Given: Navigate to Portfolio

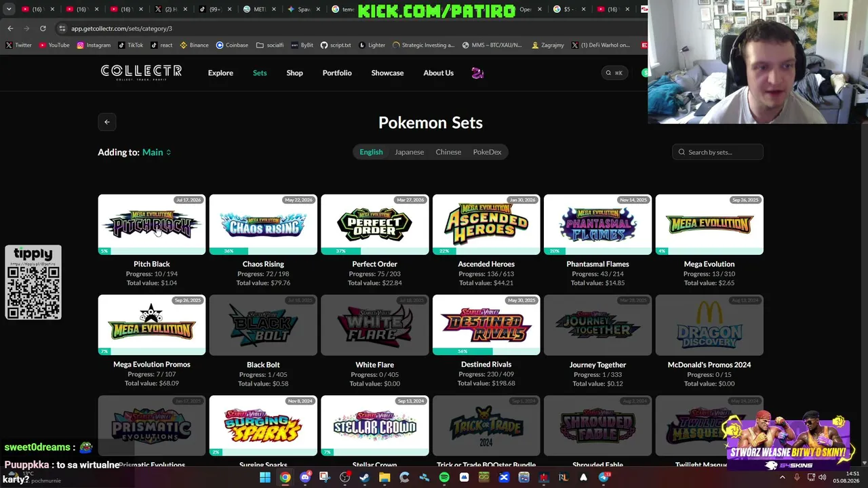Looking at the screenshot, I should pos(337,73).
